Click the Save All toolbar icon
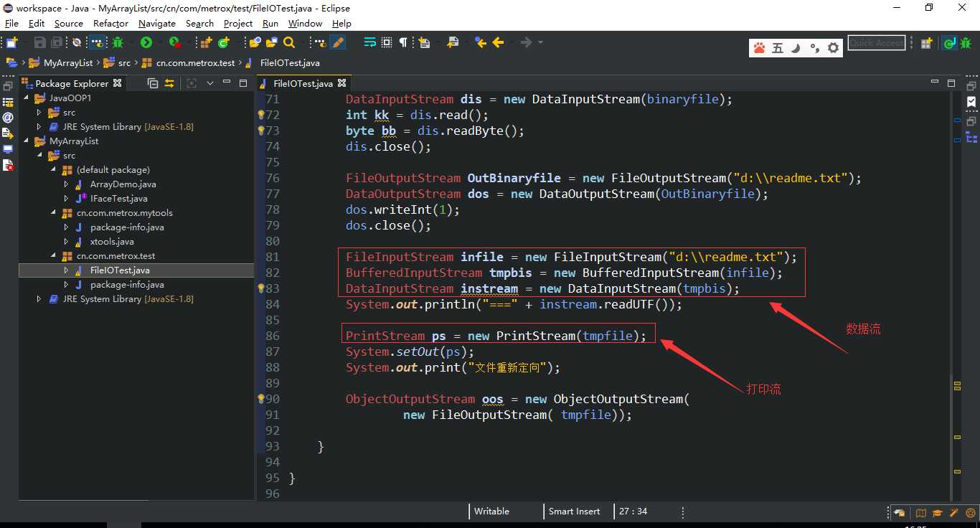980x528 pixels. pos(56,42)
